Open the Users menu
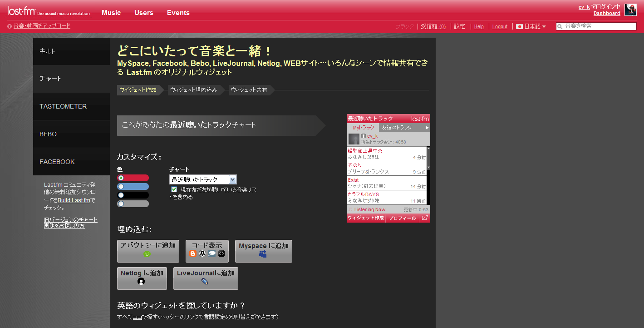 click(144, 13)
